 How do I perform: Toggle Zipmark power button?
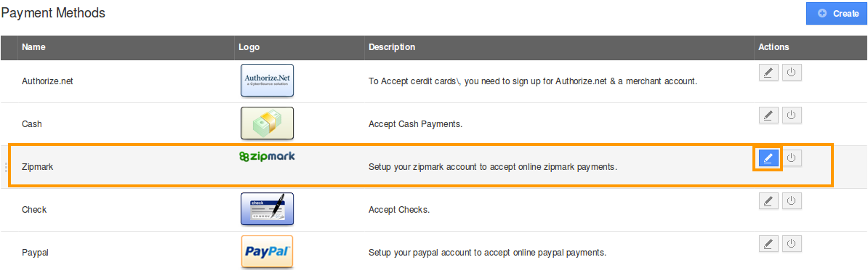792,158
